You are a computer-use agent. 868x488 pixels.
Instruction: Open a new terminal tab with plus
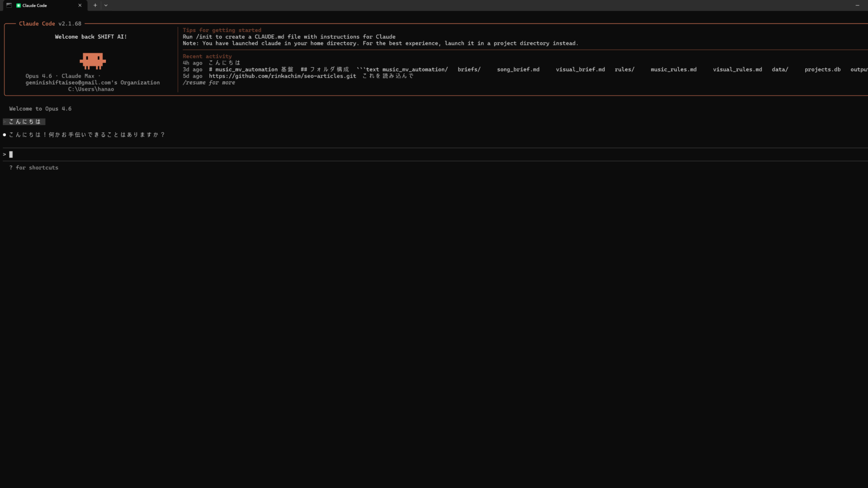click(x=95, y=5)
